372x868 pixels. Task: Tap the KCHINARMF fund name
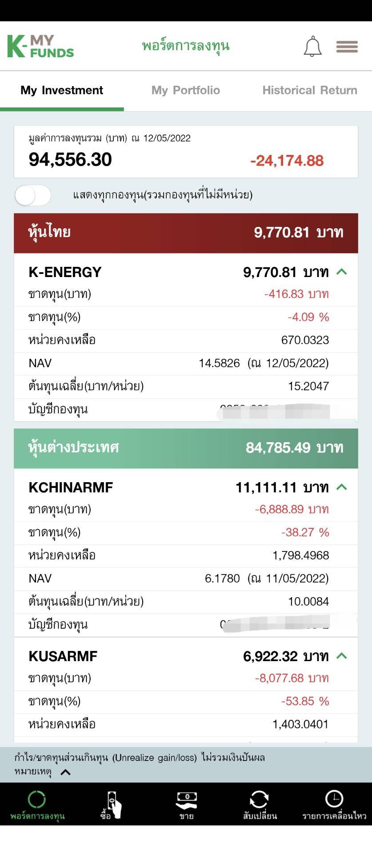[71, 487]
